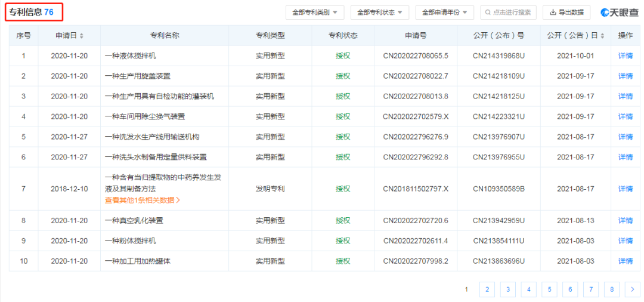This screenshot has height=302, width=644.
Task: Expand 查看其他1条相关数据 link
Action: pyautogui.click(x=143, y=200)
